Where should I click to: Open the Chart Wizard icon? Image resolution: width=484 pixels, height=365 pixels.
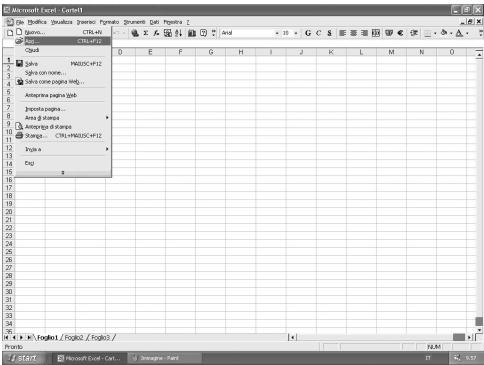tap(192, 33)
